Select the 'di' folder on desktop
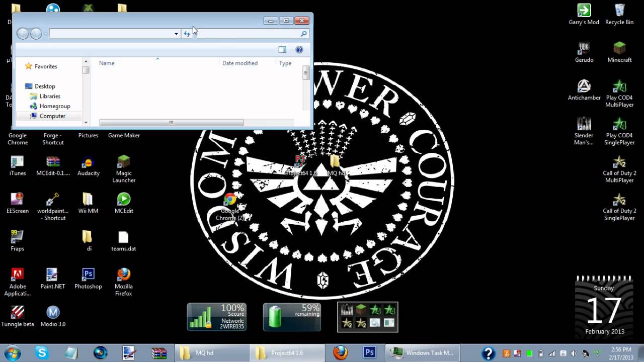This screenshot has width=644, height=362. pyautogui.click(x=88, y=240)
